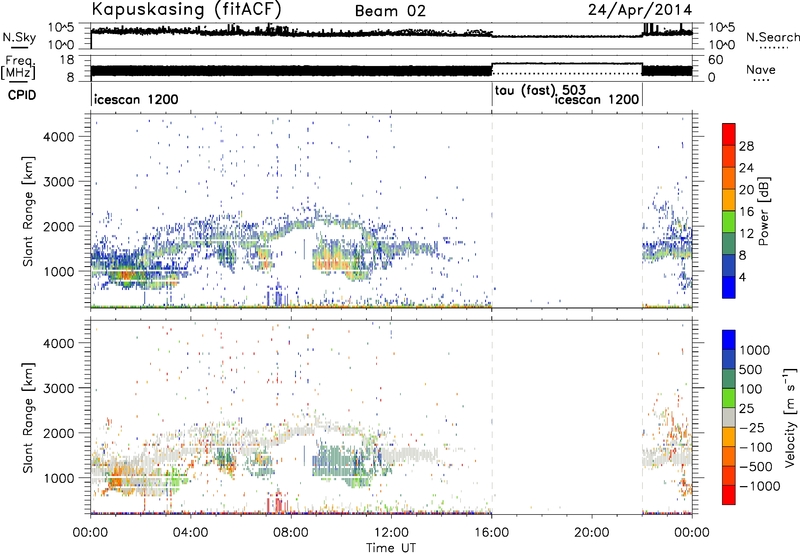Viewport: 800px width, 554px height.
Task: Click the 'N.Search' legend label
Action: point(773,37)
